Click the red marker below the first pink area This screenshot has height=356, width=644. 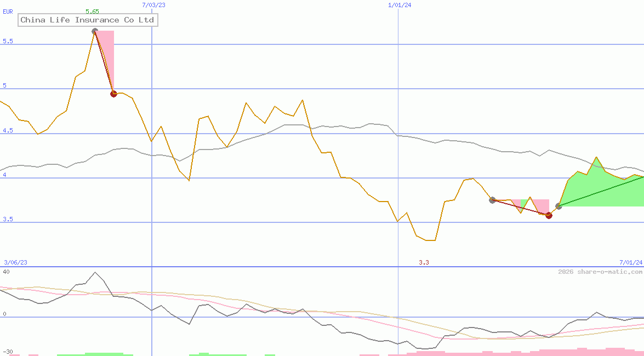click(114, 94)
